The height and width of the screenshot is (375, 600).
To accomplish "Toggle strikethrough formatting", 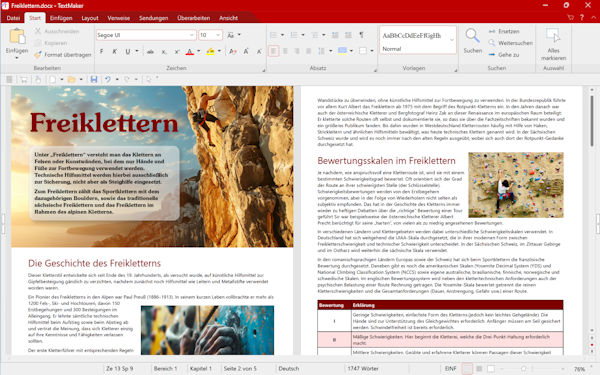I will click(x=150, y=51).
